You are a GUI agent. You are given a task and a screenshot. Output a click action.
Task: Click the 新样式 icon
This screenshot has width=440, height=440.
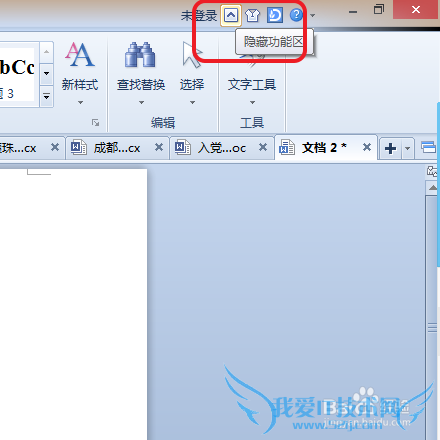coord(80,54)
